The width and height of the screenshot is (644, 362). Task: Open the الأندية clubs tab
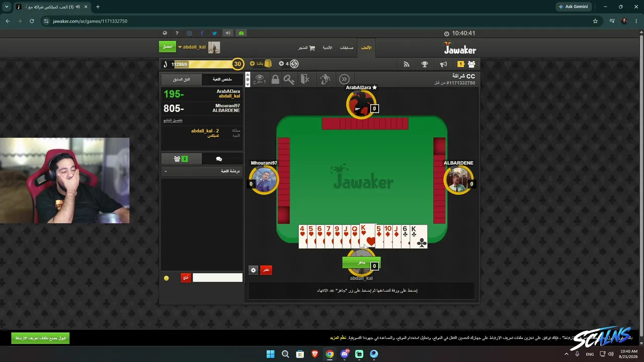click(x=328, y=48)
